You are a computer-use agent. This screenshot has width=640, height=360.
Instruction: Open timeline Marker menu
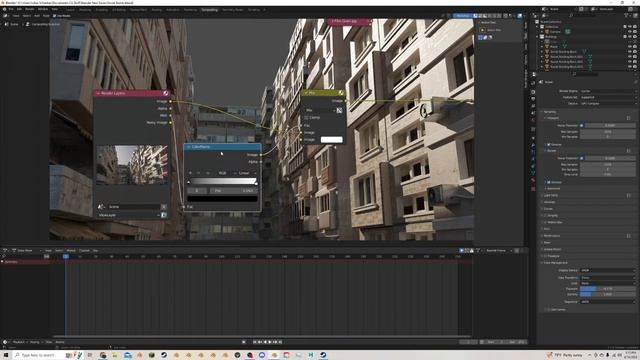coord(71,251)
